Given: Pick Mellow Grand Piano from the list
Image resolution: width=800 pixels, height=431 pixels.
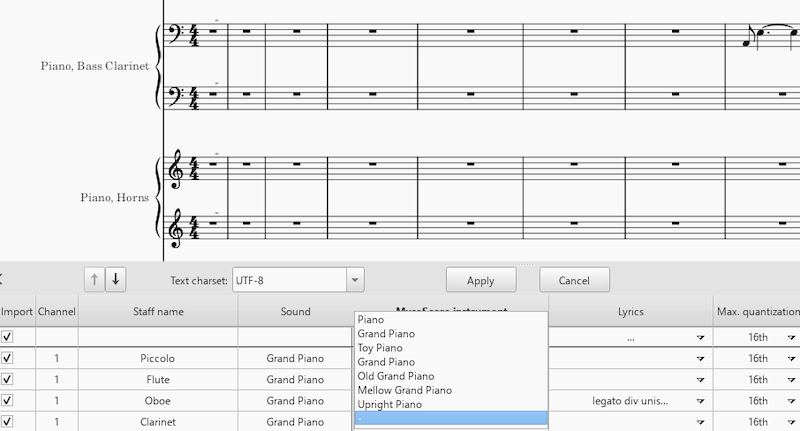Looking at the screenshot, I should [404, 390].
